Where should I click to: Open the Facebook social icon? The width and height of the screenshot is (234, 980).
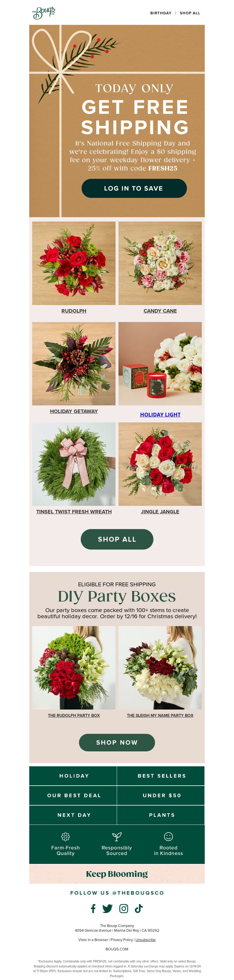[93, 909]
